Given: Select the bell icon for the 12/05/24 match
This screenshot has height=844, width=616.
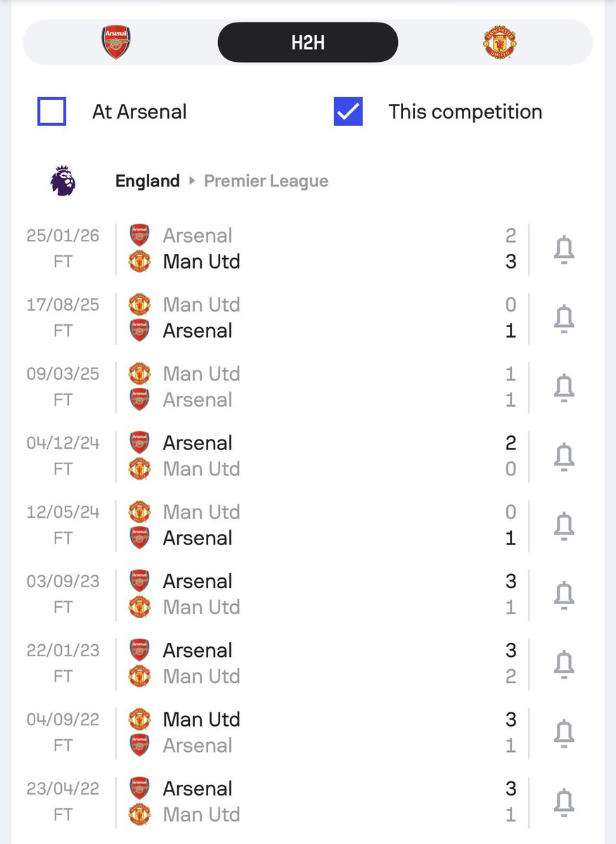Looking at the screenshot, I should [564, 525].
